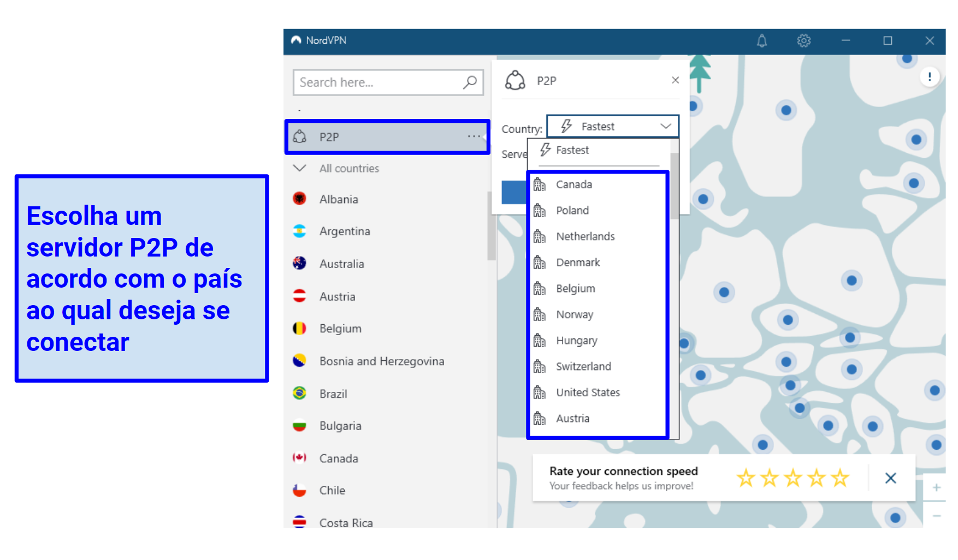Click the dropdown list scrollbar thumb
This screenshot has width=958, height=560.
coord(675,186)
